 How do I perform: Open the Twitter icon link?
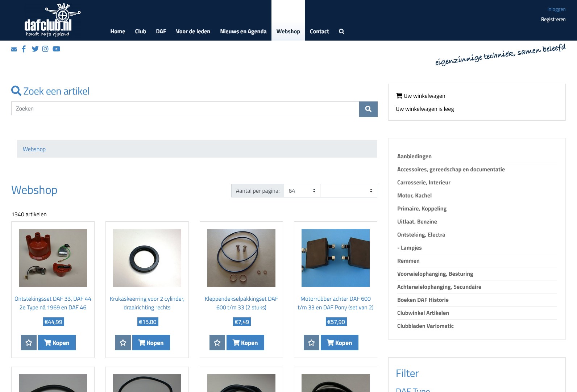pos(35,49)
